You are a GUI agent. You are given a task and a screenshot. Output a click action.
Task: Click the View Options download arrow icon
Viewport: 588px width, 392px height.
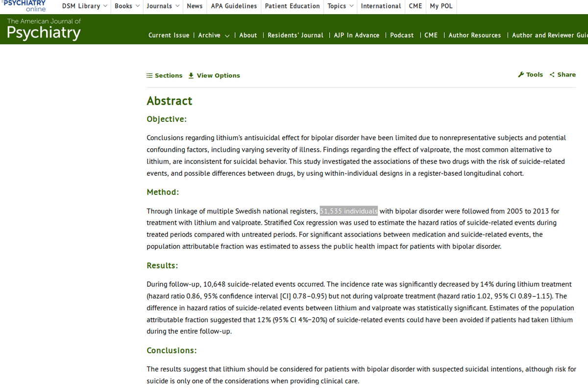coord(191,75)
